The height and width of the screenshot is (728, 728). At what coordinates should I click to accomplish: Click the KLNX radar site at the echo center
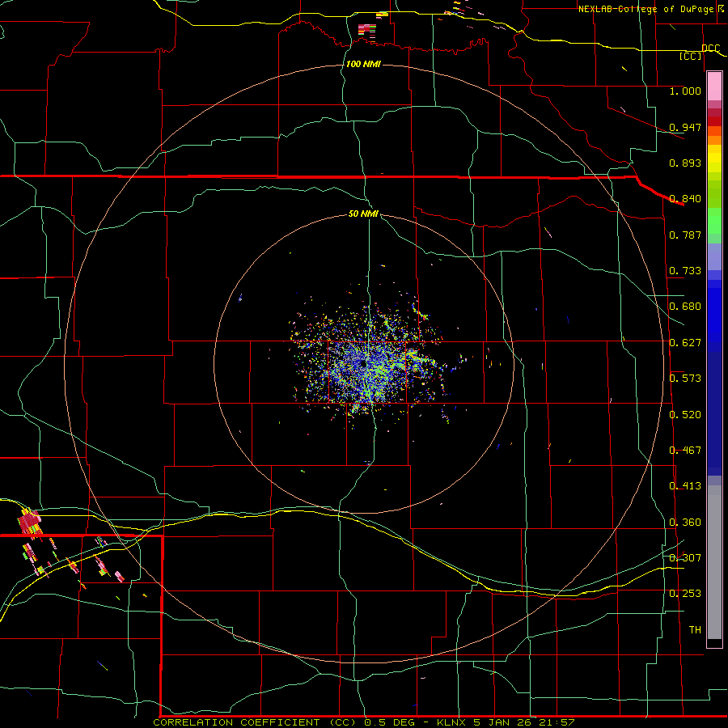coord(362,365)
